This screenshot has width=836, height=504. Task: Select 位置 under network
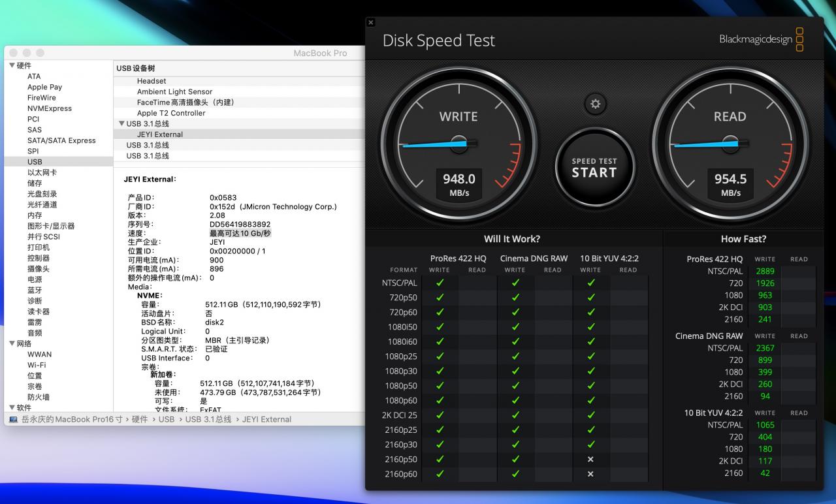pos(35,376)
